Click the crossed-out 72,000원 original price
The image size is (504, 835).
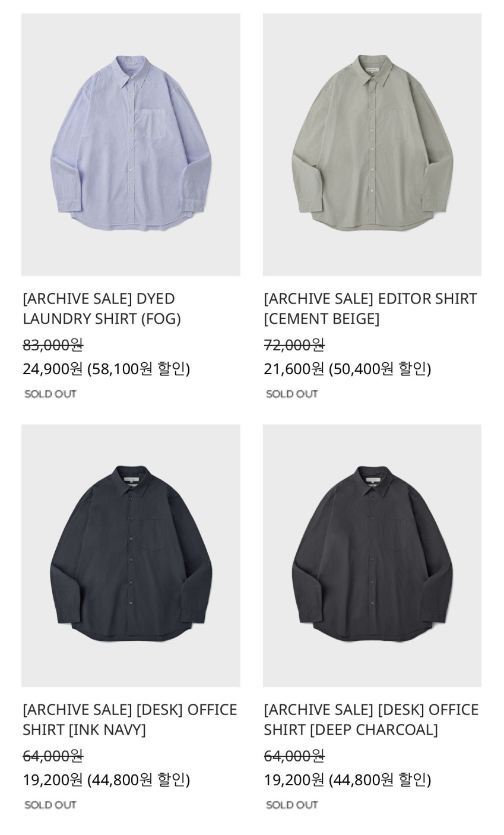294,344
